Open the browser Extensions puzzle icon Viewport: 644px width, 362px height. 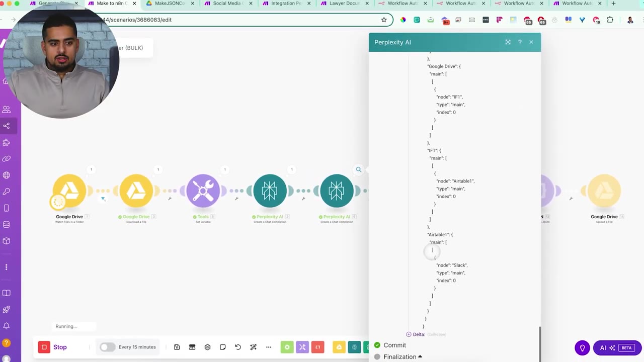(x=610, y=20)
